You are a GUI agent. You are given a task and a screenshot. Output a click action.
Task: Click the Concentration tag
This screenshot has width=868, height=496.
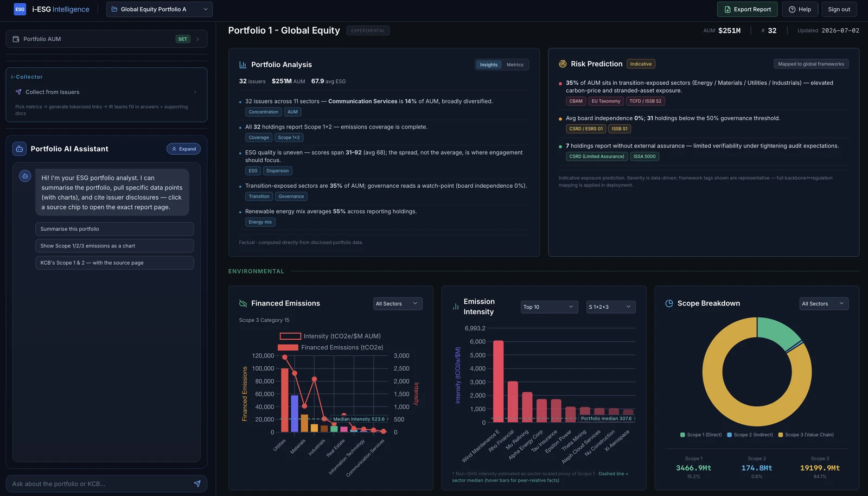[264, 112]
